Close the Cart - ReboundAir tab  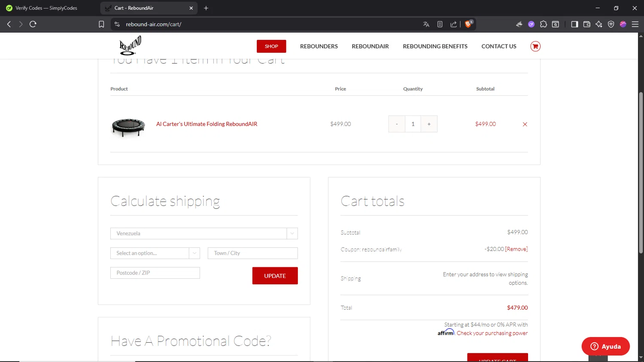click(191, 8)
